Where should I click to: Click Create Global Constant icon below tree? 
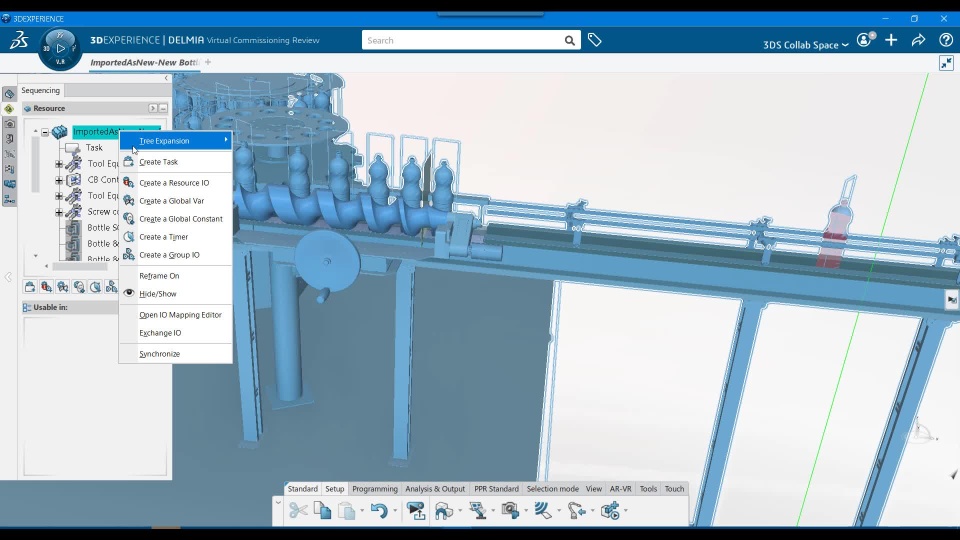(79, 287)
